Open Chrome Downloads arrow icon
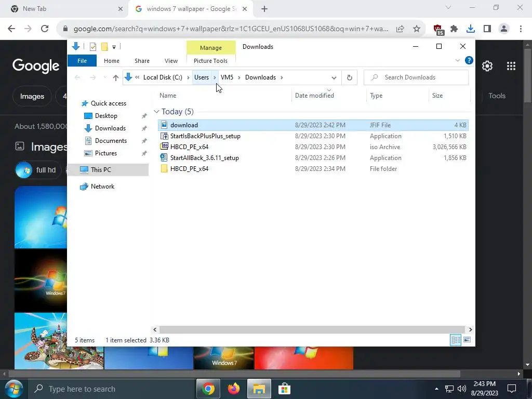Viewport: 532px width, 399px height. [471, 29]
